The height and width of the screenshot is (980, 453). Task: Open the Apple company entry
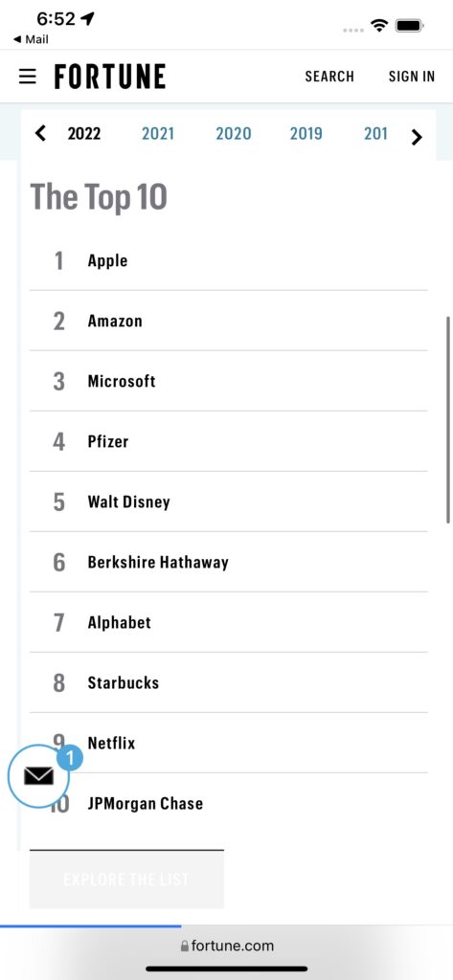tap(228, 260)
